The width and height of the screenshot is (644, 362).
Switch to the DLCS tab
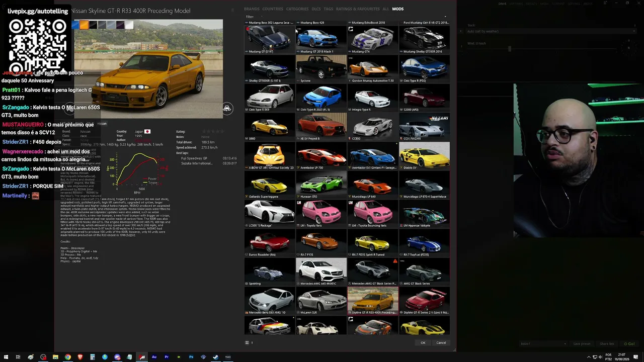click(316, 9)
